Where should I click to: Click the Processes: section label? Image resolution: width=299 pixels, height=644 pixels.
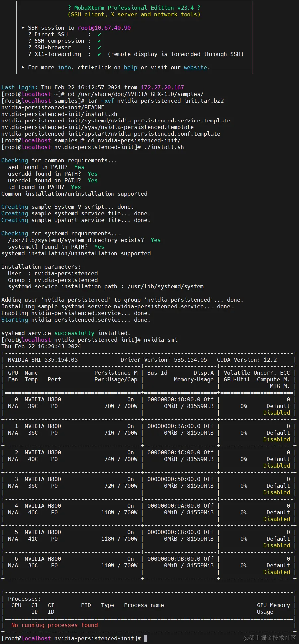click(25, 599)
